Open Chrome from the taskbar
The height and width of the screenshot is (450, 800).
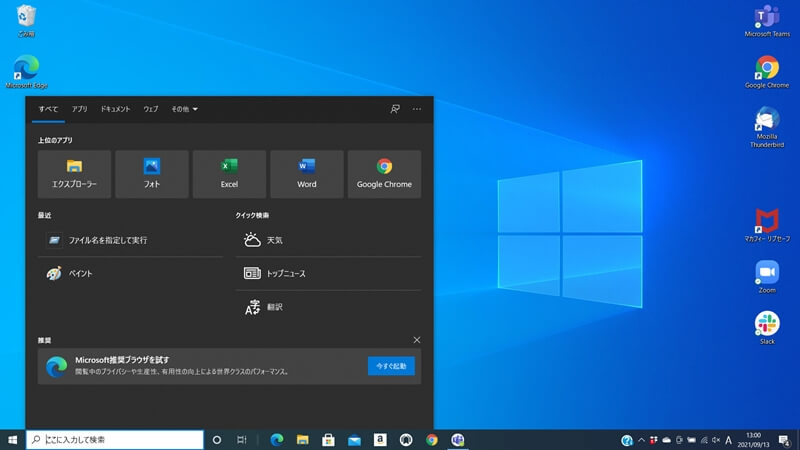point(432,440)
